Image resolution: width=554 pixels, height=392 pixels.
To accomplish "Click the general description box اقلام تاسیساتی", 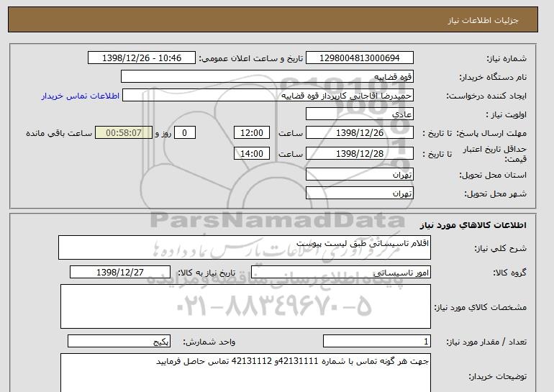I will [x=245, y=247].
